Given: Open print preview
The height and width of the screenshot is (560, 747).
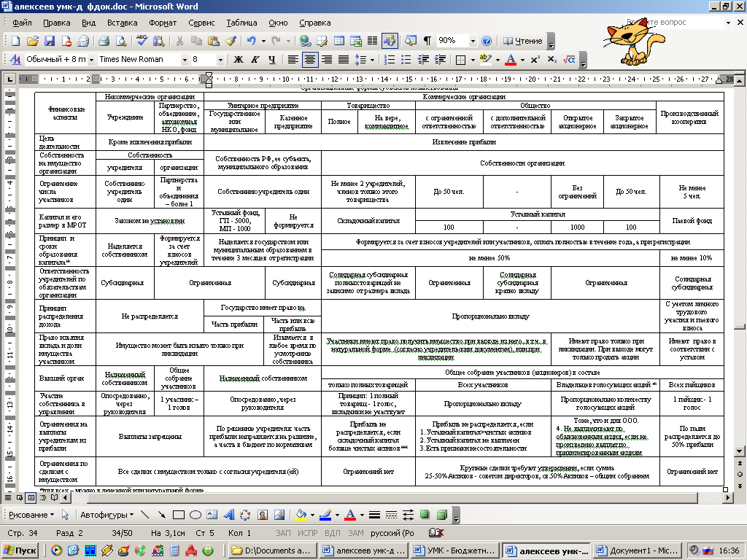Looking at the screenshot, I should point(121,41).
